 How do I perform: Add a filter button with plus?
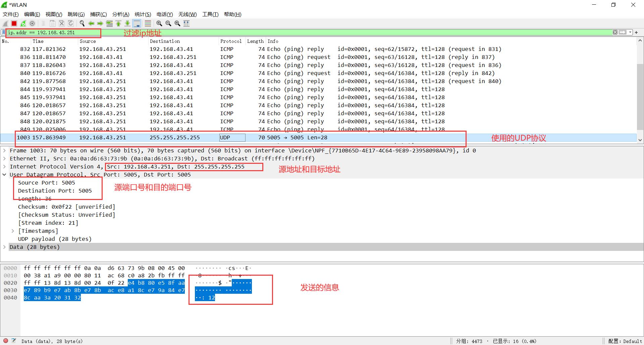(636, 32)
